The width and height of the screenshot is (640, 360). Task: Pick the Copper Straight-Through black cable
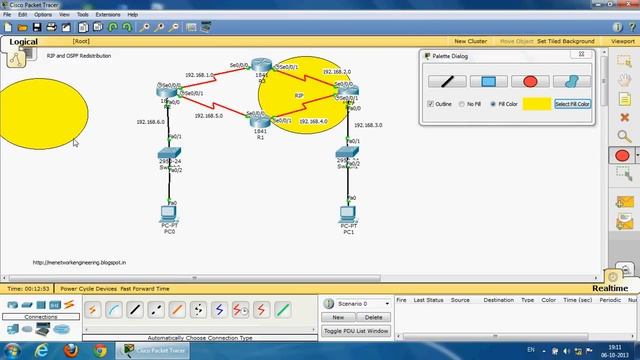click(x=135, y=310)
